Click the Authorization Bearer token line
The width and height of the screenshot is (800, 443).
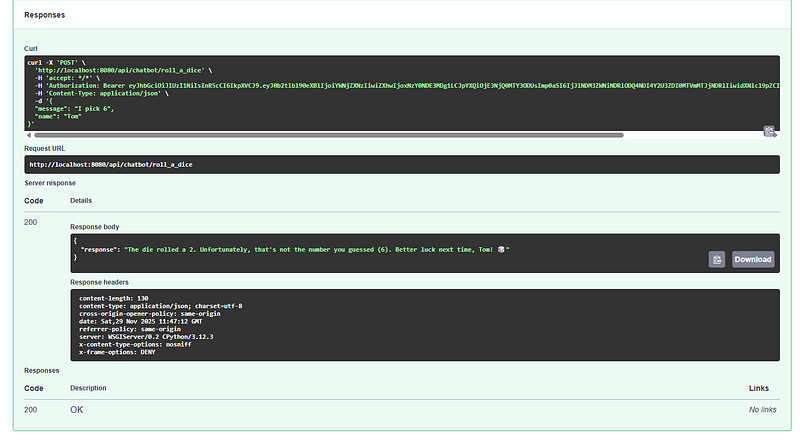[x=407, y=86]
